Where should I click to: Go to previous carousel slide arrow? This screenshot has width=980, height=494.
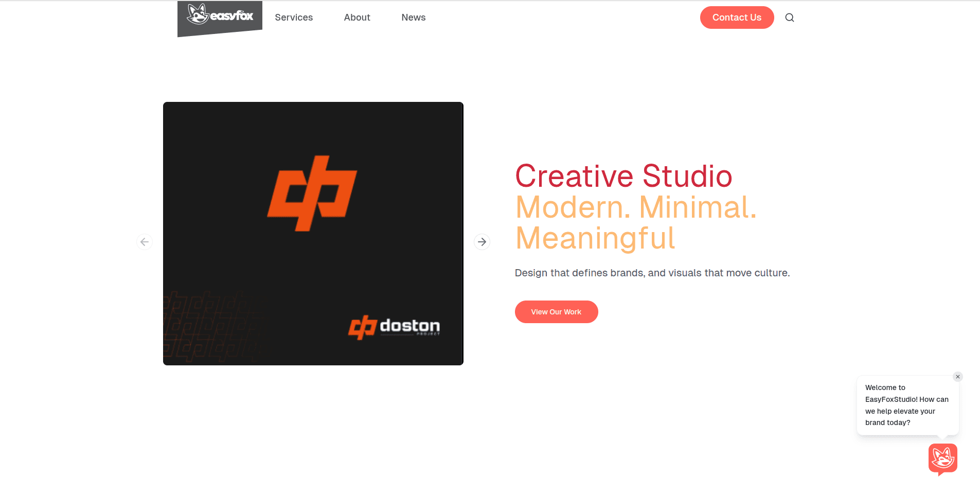pyautogui.click(x=145, y=241)
